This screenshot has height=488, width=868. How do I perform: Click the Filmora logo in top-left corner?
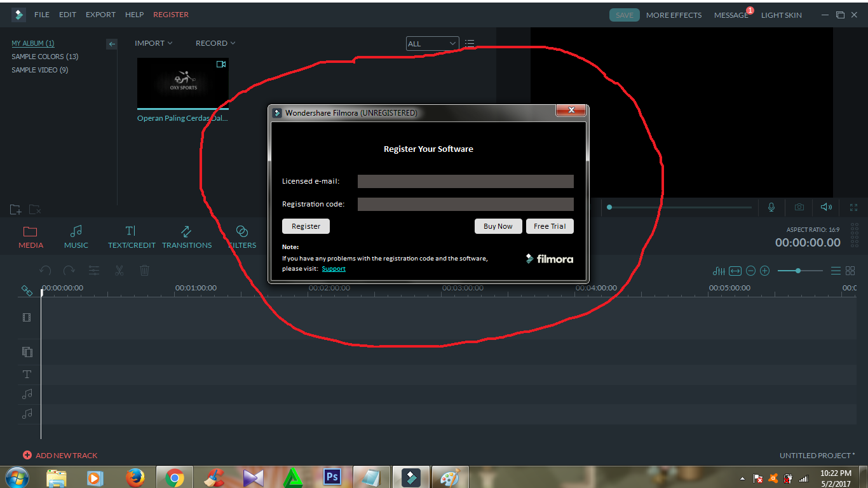click(x=18, y=15)
